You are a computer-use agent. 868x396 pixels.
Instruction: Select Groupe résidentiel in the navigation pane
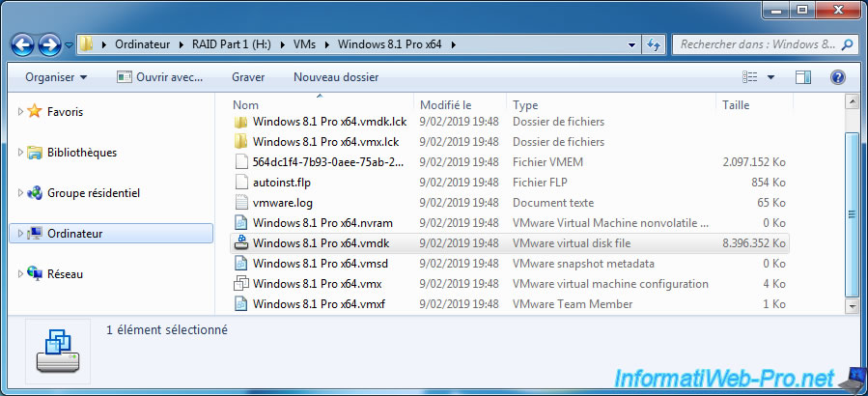[x=93, y=193]
